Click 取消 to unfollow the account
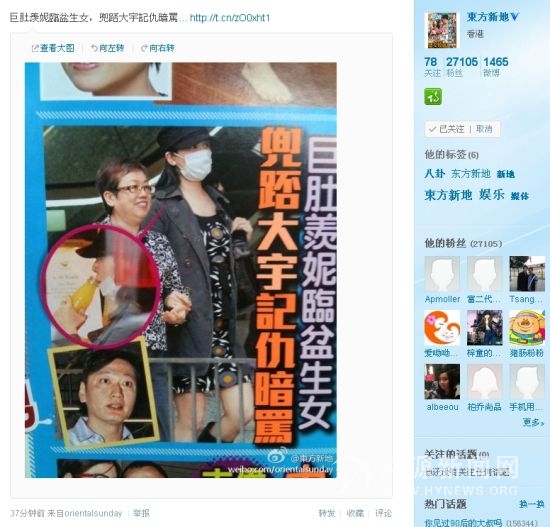The image size is (550, 527). pyautogui.click(x=484, y=129)
